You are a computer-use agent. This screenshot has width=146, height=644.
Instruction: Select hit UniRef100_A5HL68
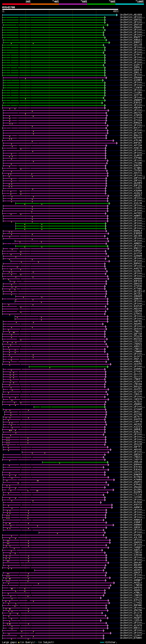[131, 462]
